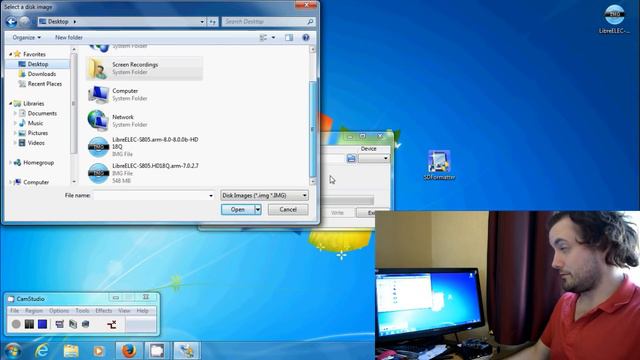Viewport: 640px width, 360px height.
Task: Open the Open button split arrow
Action: tap(258, 209)
